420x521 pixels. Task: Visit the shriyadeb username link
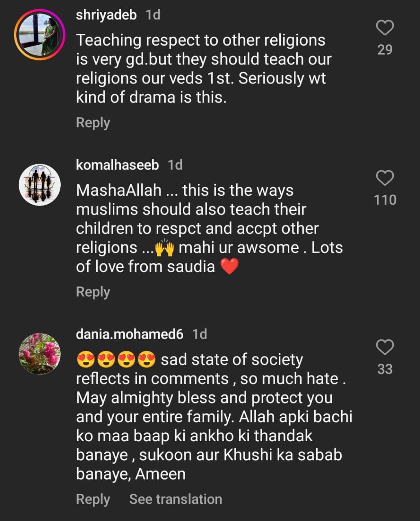106,15
